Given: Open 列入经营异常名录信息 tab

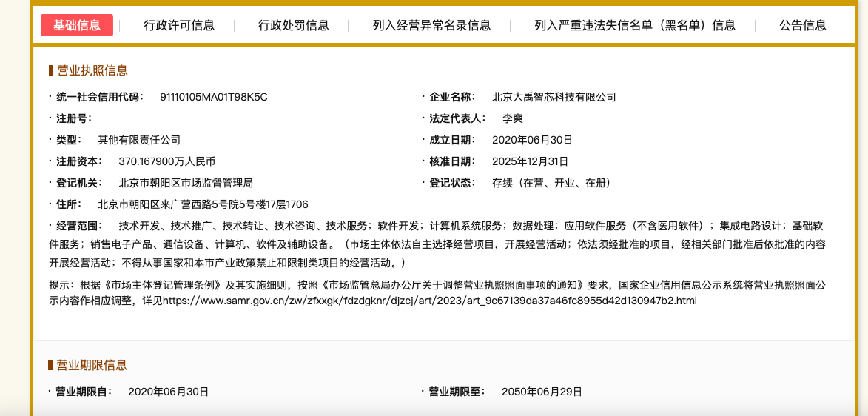Looking at the screenshot, I should (x=432, y=25).
